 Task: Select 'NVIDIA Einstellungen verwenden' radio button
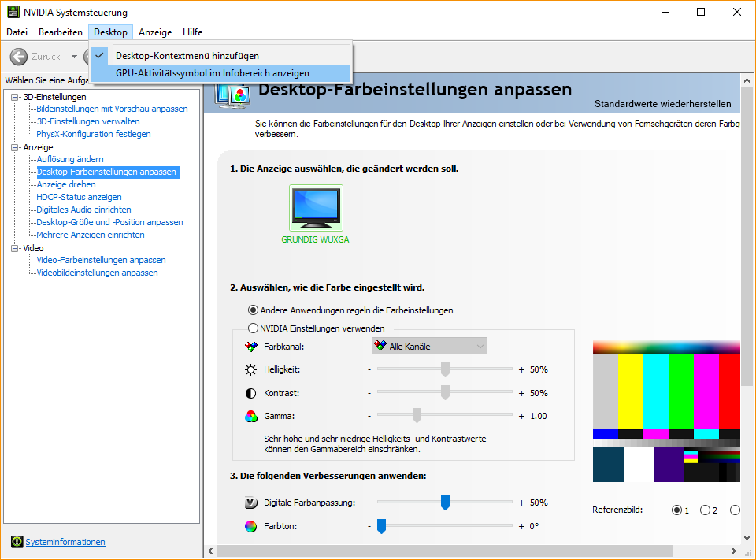253,328
